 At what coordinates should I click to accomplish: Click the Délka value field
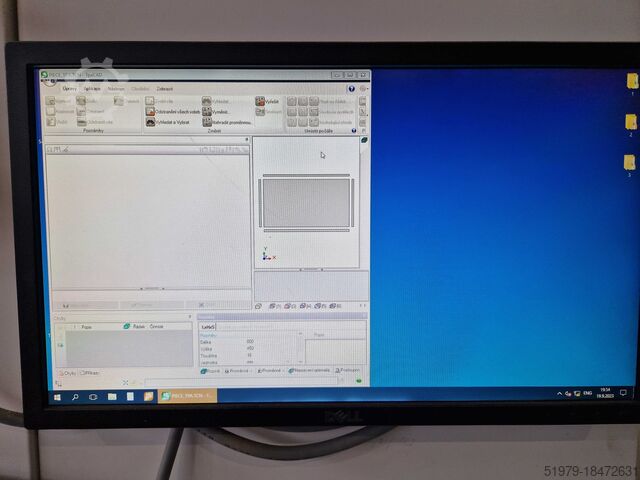[x=250, y=341]
